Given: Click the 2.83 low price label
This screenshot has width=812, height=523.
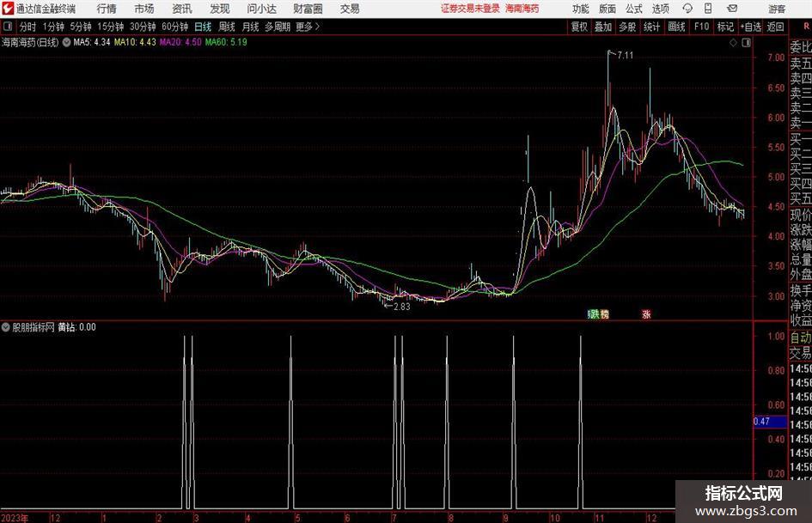Looking at the screenshot, I should [402, 307].
